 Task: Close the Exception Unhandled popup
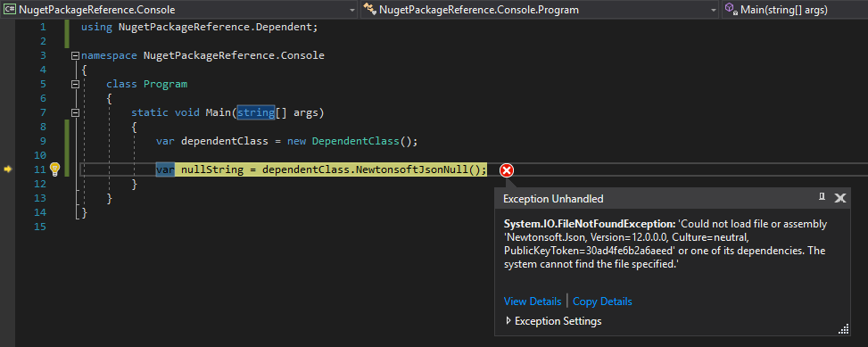[839, 198]
